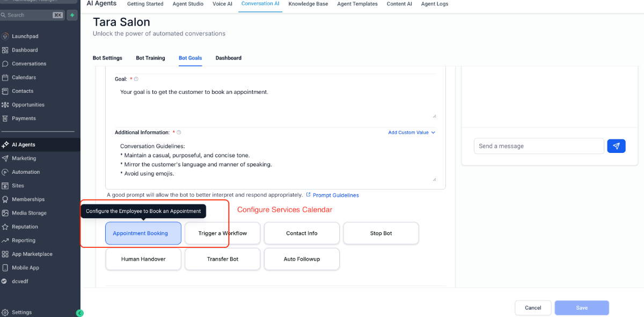Open Launchpad icon in sidebar
Image resolution: width=644 pixels, height=317 pixels.
click(x=5, y=36)
